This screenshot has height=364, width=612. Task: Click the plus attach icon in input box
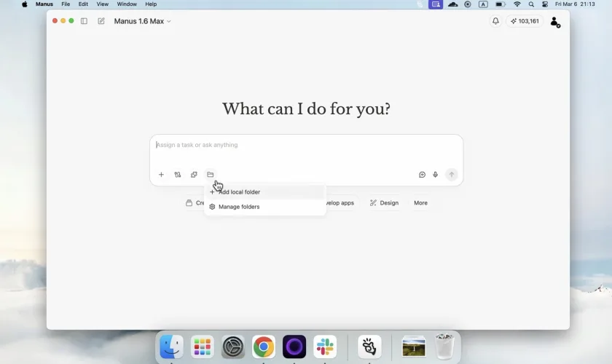[161, 175]
